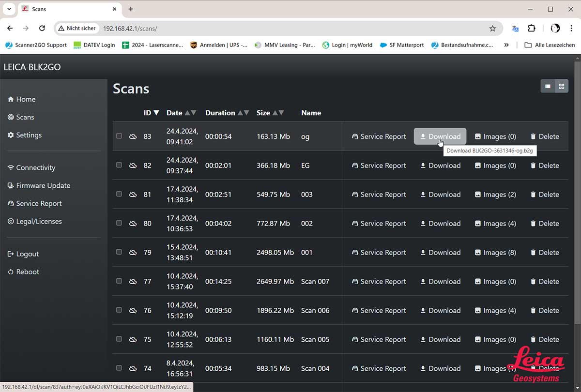
Task: Open Legal/Licenses page
Action: tap(35, 221)
